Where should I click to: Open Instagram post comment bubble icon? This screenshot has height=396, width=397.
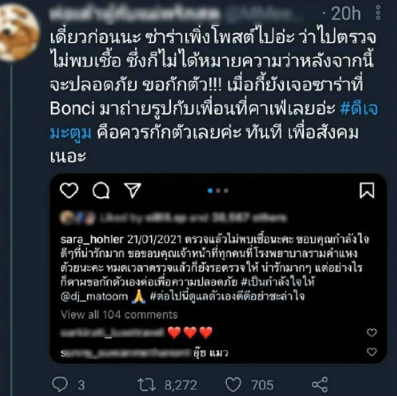[x=101, y=191]
